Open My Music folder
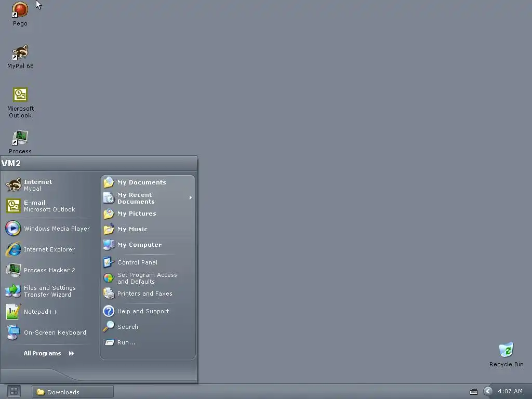 coord(148,229)
